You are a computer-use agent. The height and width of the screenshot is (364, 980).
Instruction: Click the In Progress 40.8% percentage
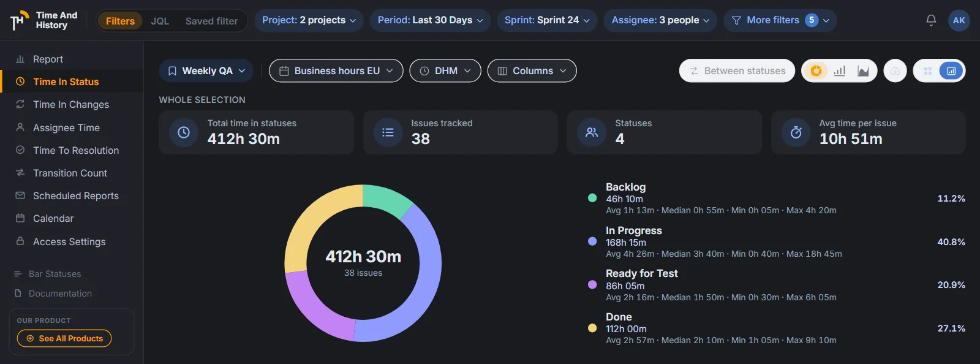[951, 242]
